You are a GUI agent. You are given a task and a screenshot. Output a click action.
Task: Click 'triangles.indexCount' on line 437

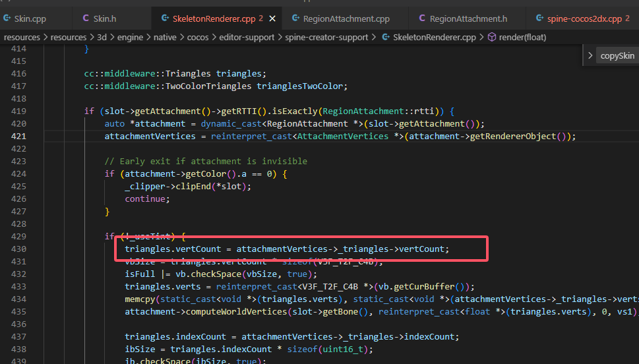click(175, 337)
